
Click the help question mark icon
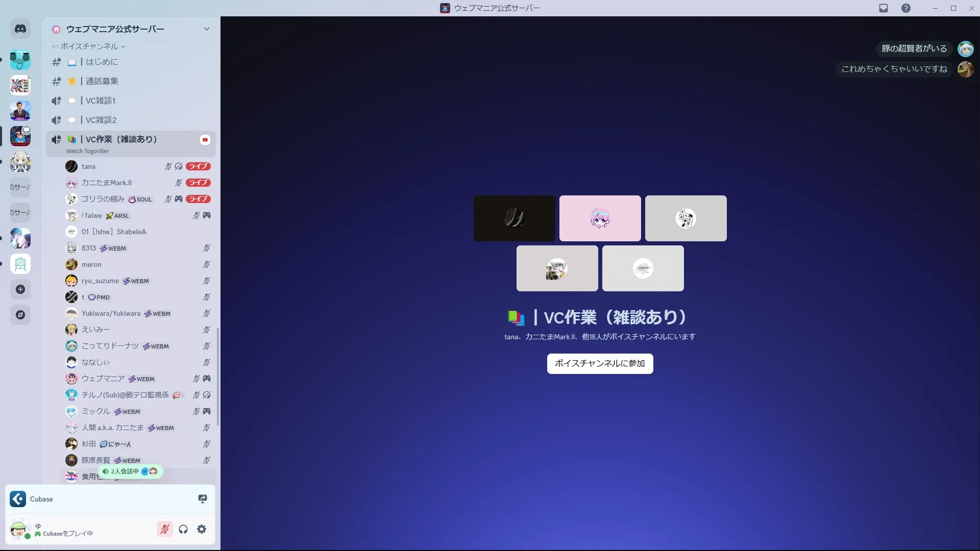click(905, 8)
